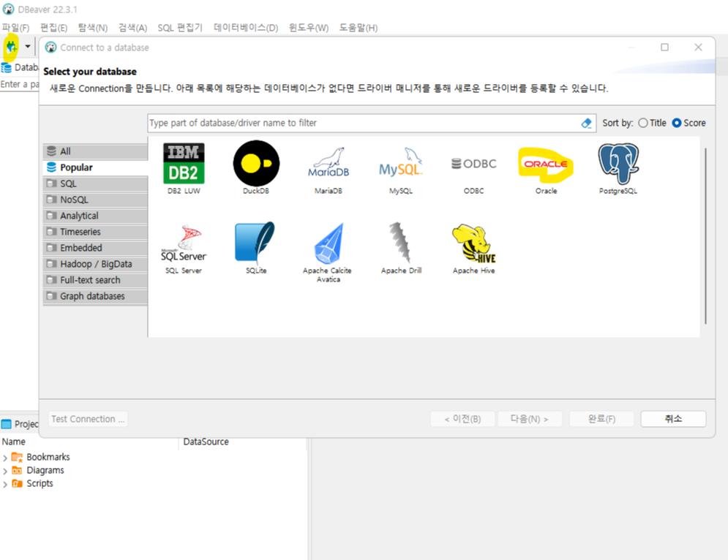This screenshot has height=560, width=728.
Task: Show the All drivers category
Action: click(95, 151)
